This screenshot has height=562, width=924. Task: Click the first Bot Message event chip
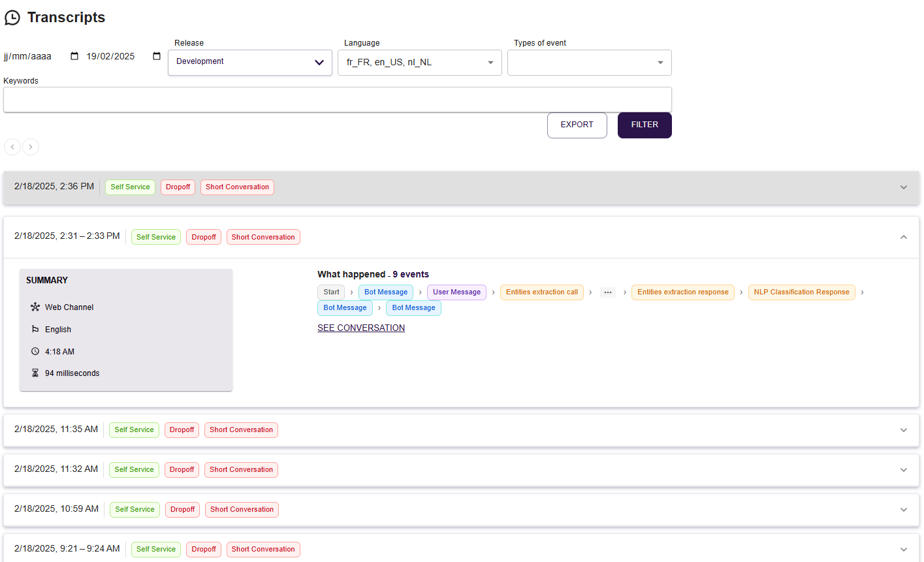coord(386,292)
